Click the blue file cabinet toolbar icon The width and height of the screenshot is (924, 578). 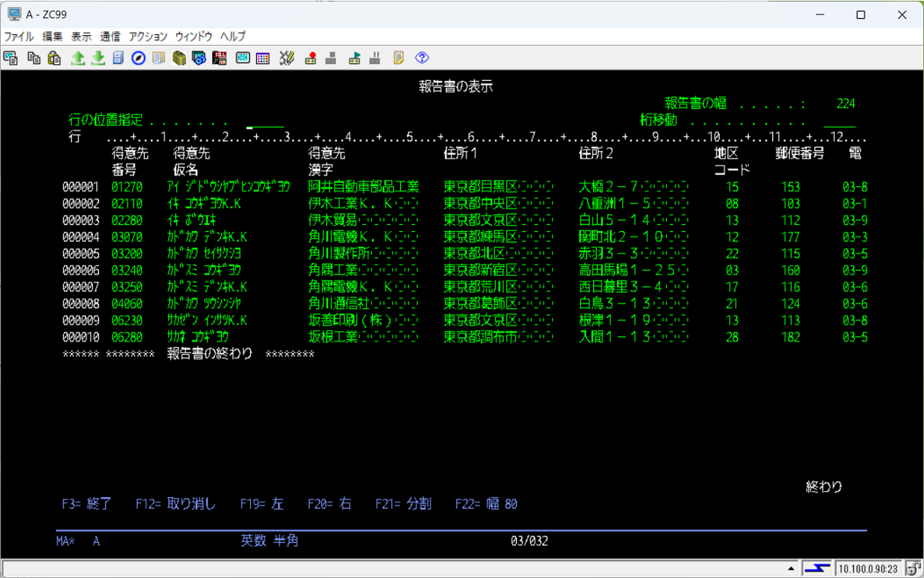pos(118,58)
